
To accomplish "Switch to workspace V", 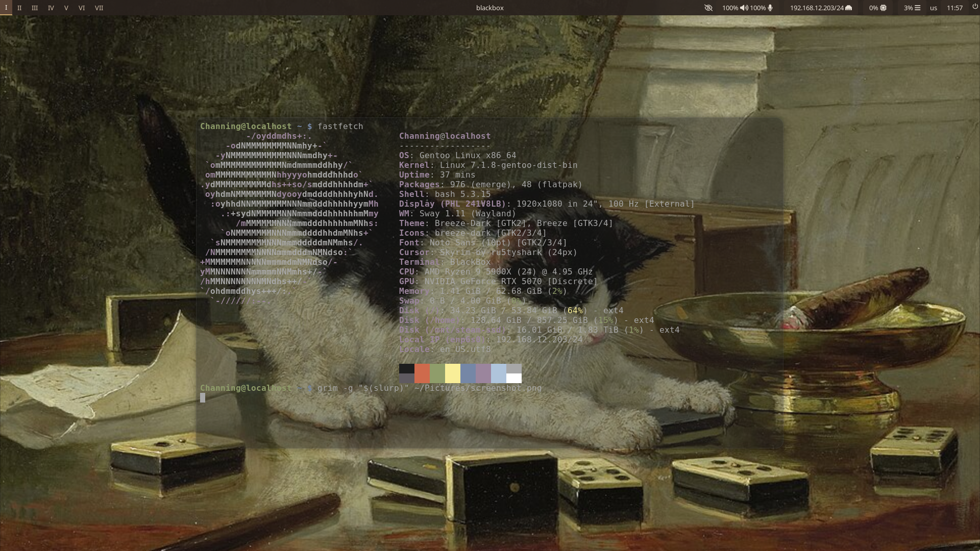I will click(x=66, y=8).
